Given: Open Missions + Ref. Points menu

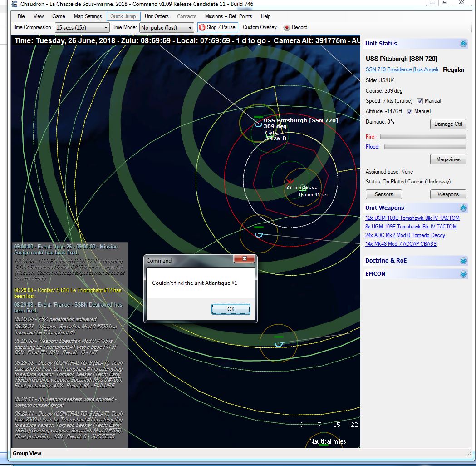Looking at the screenshot, I should coord(229,16).
